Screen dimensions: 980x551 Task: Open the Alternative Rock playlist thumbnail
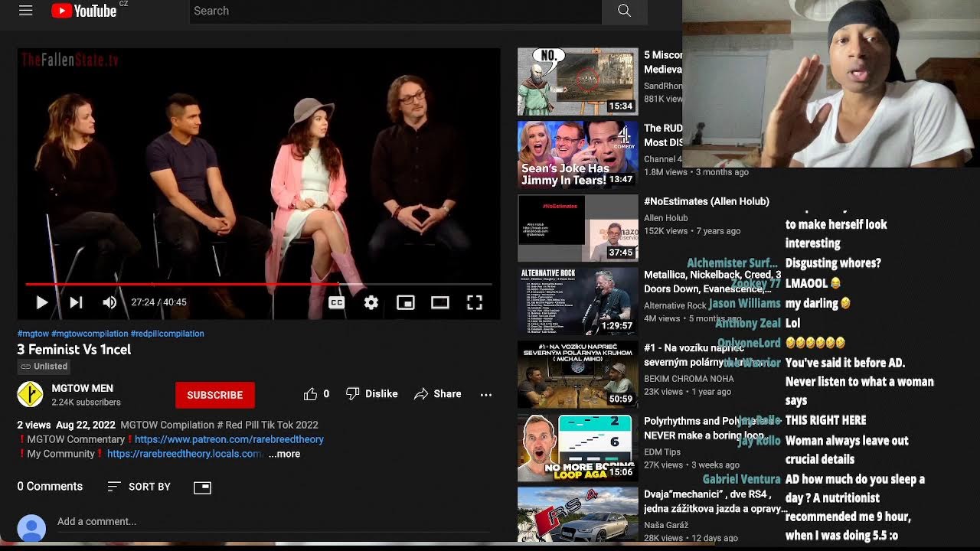[x=577, y=301]
